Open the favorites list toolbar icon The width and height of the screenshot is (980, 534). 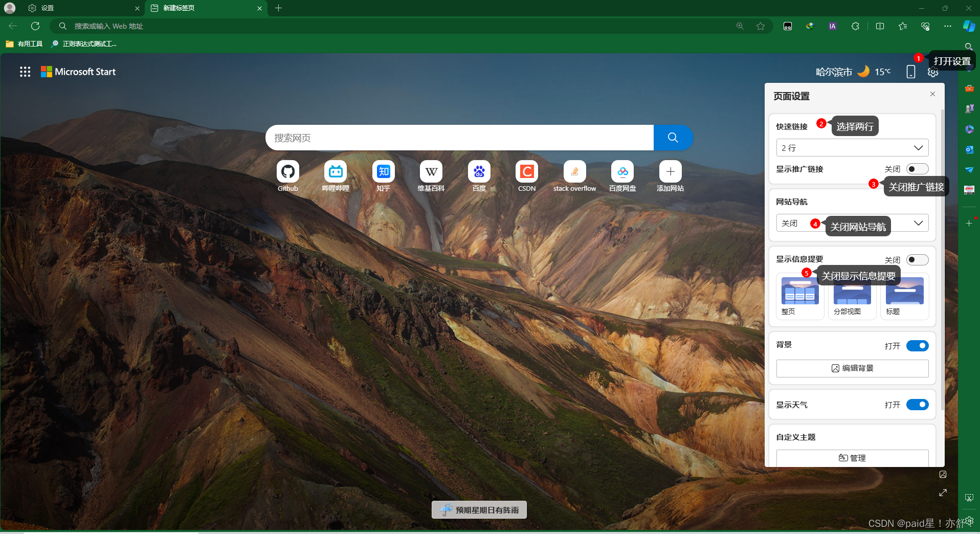coord(903,26)
